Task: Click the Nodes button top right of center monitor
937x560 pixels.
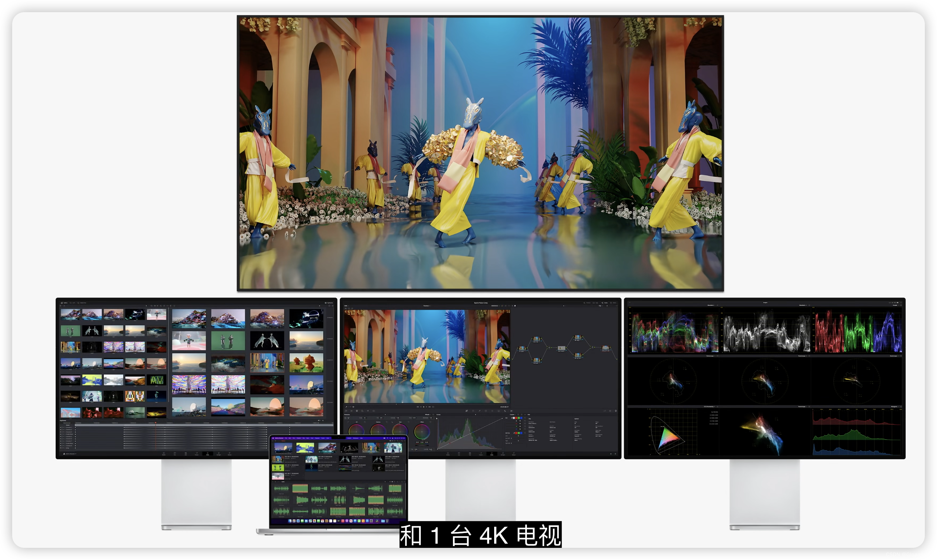Action: coord(605,303)
